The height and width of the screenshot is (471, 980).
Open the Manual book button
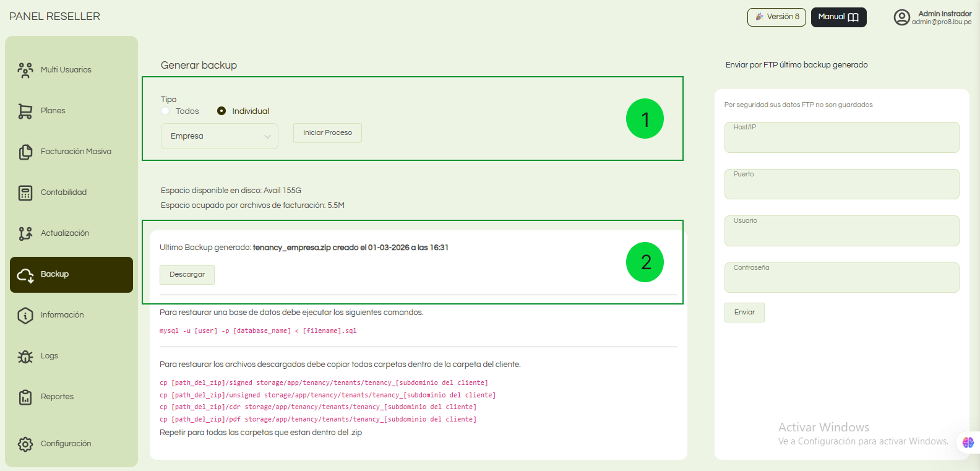click(x=838, y=17)
